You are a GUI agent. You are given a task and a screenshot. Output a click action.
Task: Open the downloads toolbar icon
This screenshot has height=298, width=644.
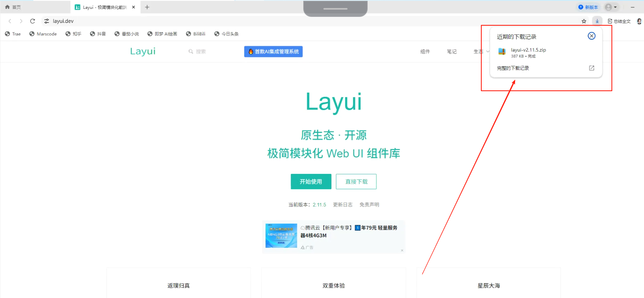(x=597, y=21)
